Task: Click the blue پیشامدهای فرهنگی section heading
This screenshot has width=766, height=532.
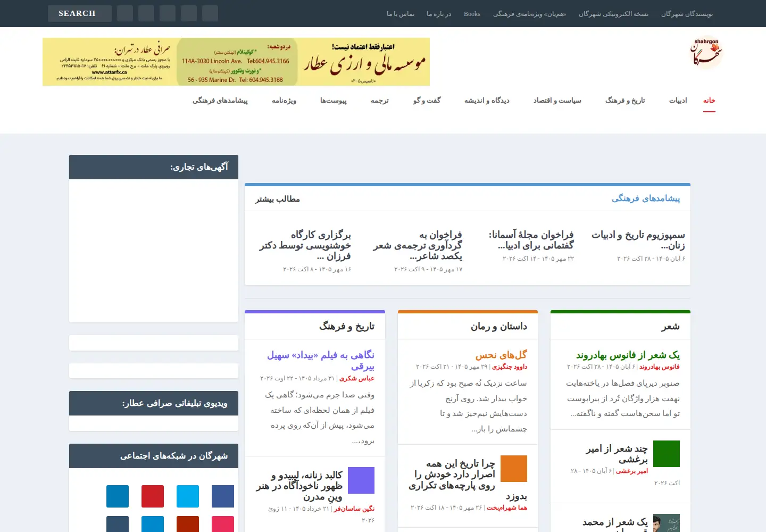Action: 646,198
